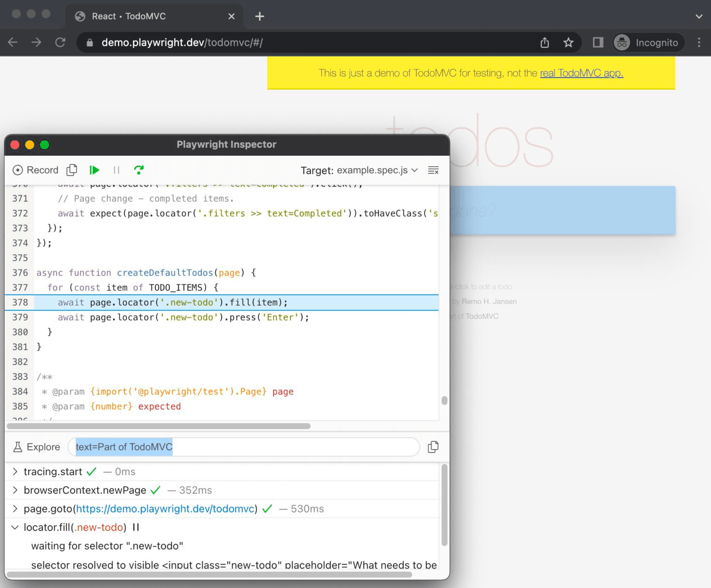Click the selector input text=Part of TodoMVC

tap(243, 447)
